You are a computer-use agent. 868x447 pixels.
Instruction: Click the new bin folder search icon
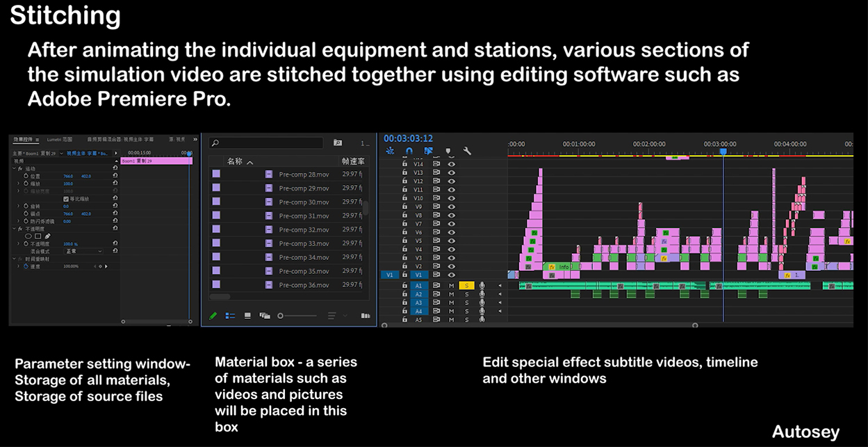coord(338,143)
